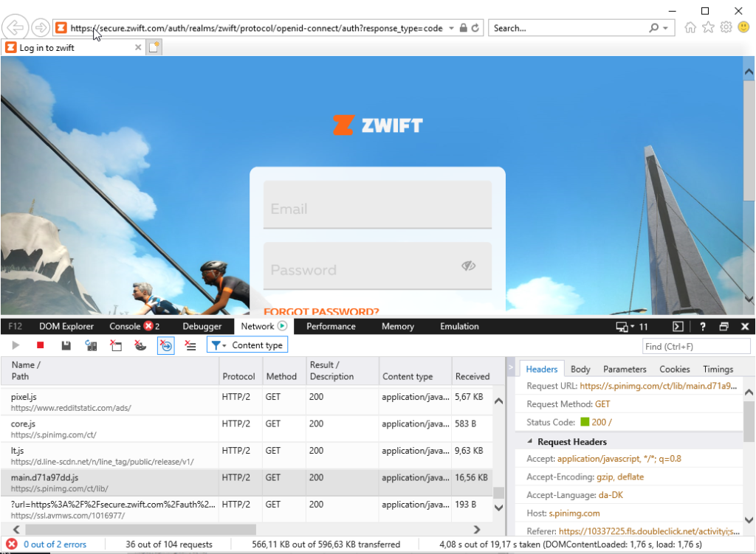The height and width of the screenshot is (554, 756).
Task: Close the F12 developer tools pane
Action: pyautogui.click(x=745, y=327)
